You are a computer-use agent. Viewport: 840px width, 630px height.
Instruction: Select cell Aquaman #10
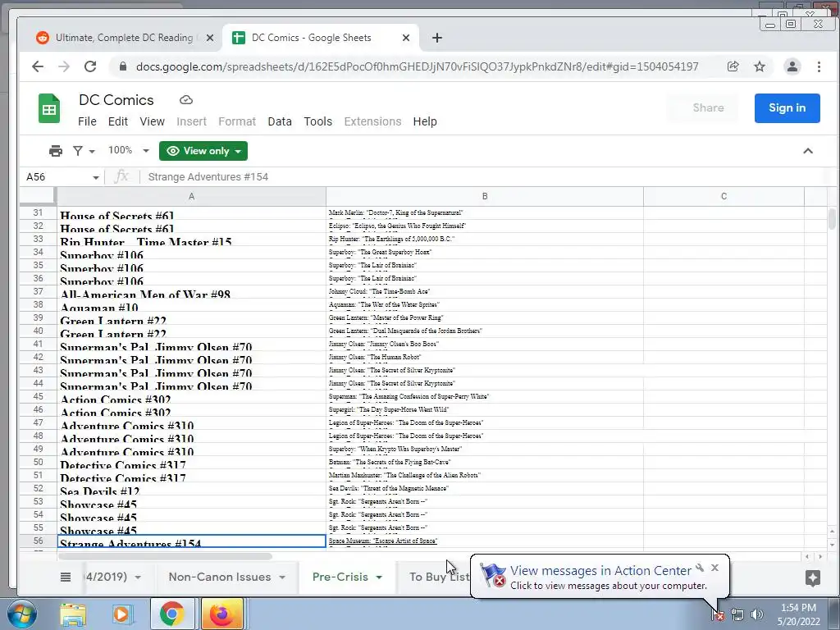[x=191, y=305]
